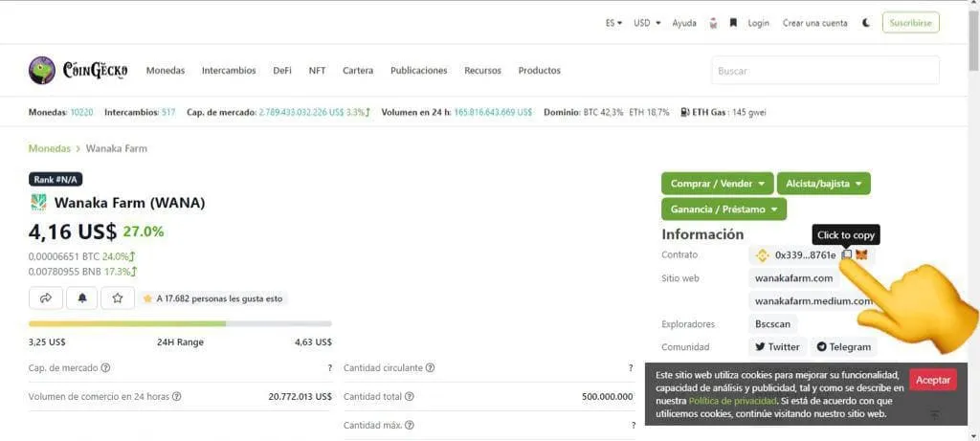Click the candy jar icon
The width and height of the screenshot is (980, 441).
pos(713,23)
